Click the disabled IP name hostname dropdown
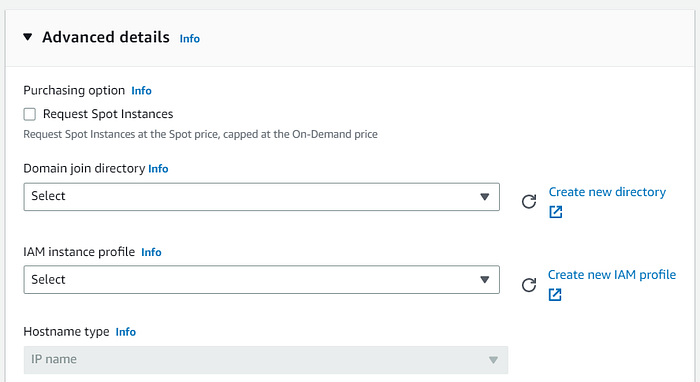Screen dimensions: 700x382 point(266,360)
